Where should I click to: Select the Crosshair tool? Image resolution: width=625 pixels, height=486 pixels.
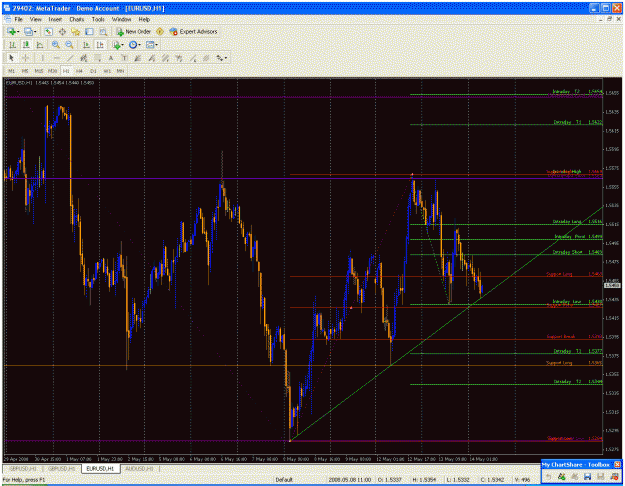(x=25, y=58)
